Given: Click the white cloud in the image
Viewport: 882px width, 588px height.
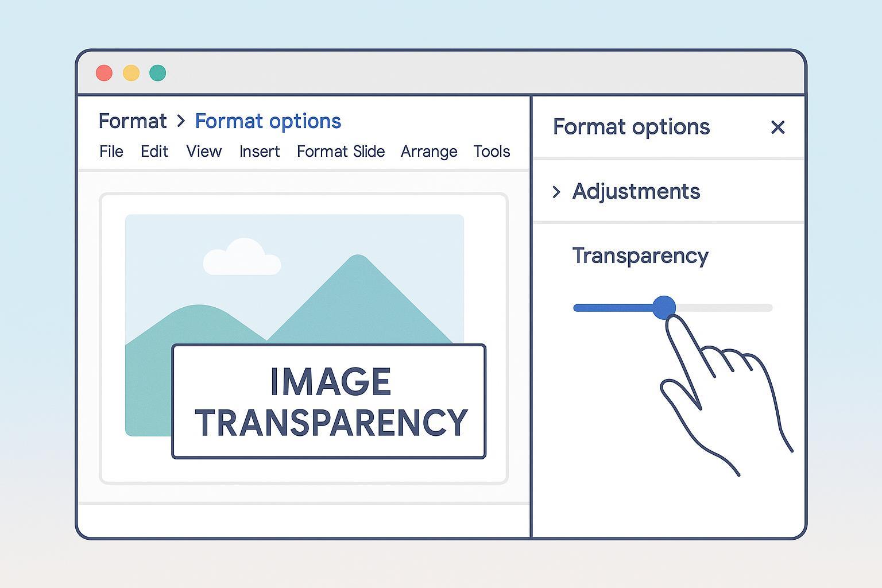Looking at the screenshot, I should click(x=242, y=258).
